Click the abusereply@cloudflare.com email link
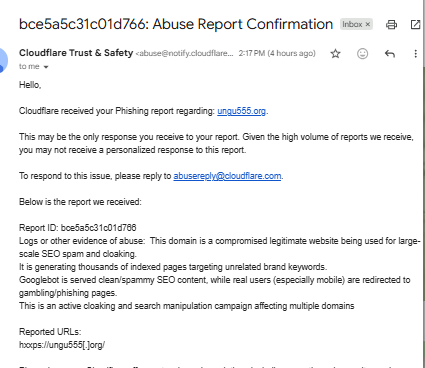This screenshot has height=368, width=425. (227, 176)
